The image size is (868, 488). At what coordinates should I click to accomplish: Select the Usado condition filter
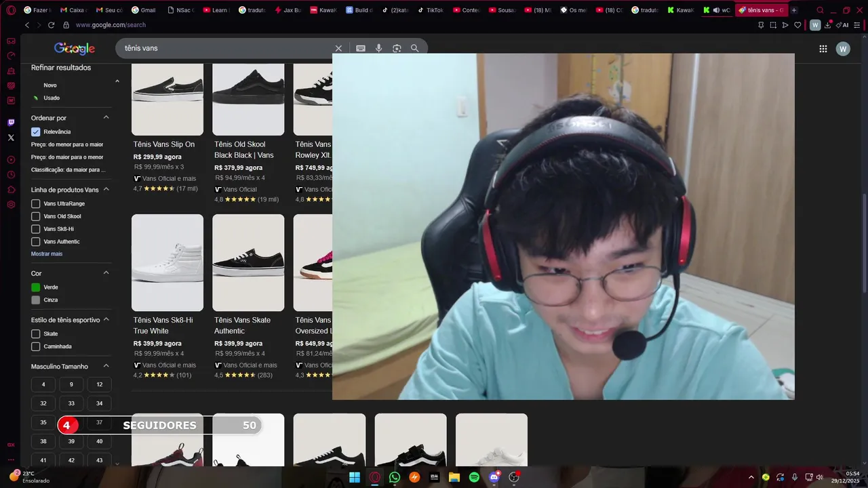pos(52,98)
